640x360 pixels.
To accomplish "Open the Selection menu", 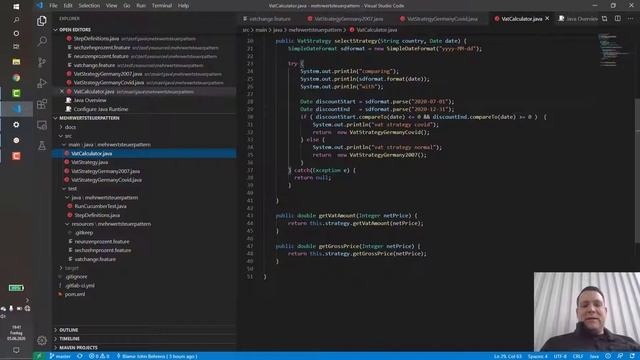I will (x=89, y=6).
